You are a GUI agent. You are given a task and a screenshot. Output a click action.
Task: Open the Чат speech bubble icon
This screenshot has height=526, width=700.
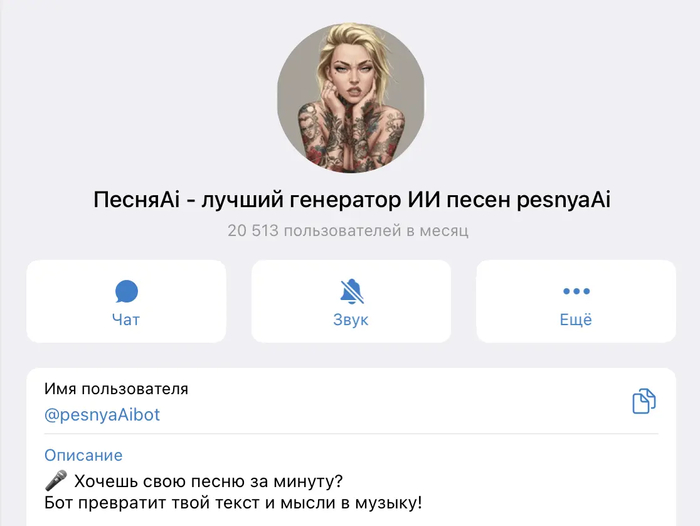(126, 292)
